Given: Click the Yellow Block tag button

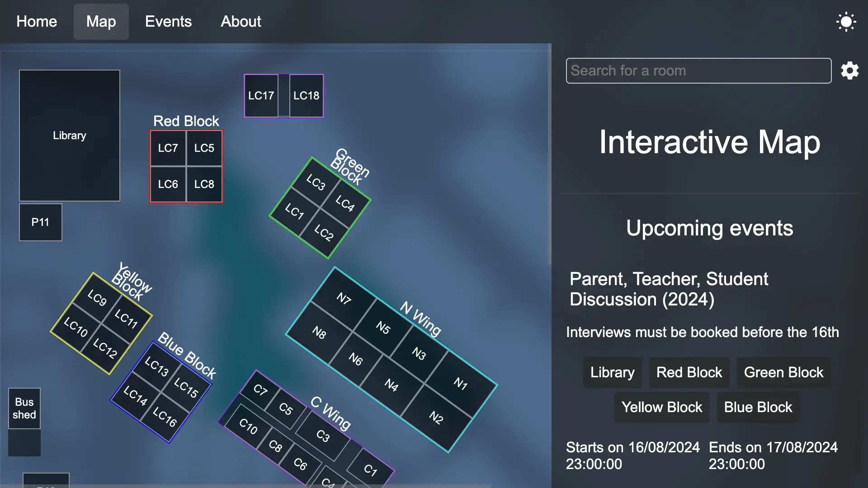Looking at the screenshot, I should [661, 407].
